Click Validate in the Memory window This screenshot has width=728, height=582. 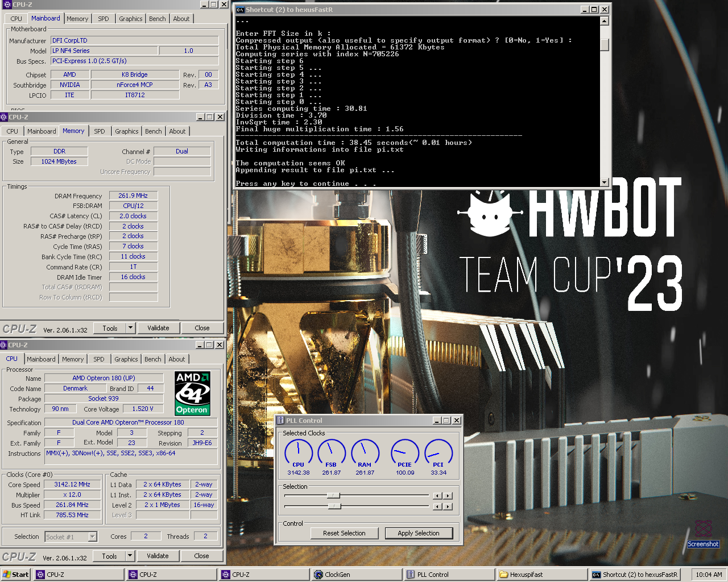pos(158,328)
